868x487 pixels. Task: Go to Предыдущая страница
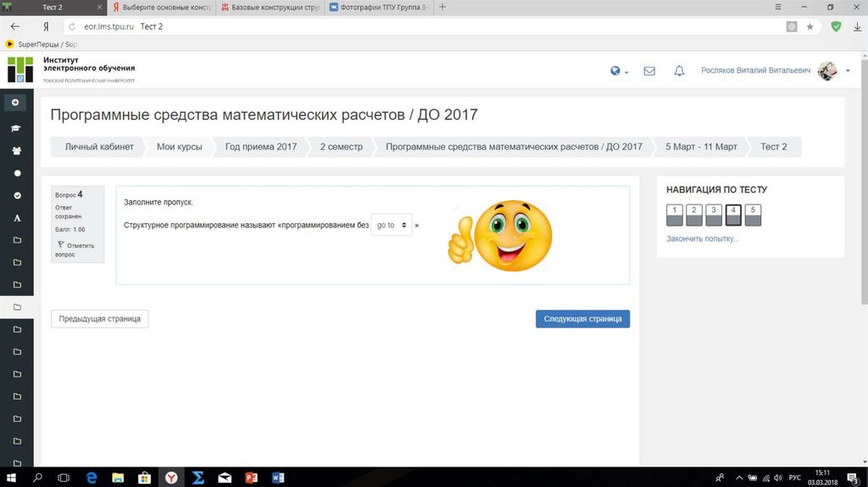pos(100,318)
